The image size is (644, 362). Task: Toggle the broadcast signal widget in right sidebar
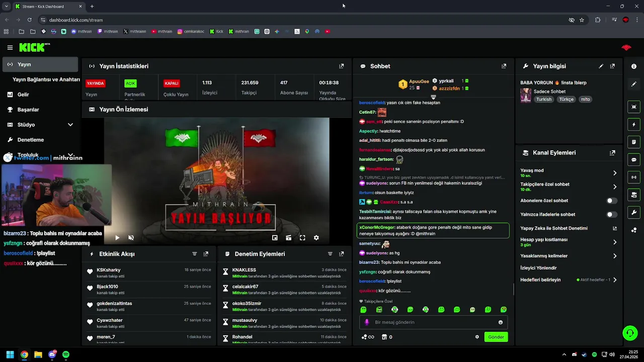(x=634, y=177)
